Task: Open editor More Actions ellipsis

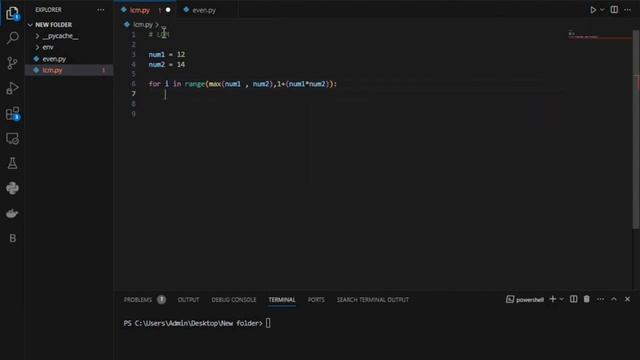Action: tap(627, 10)
